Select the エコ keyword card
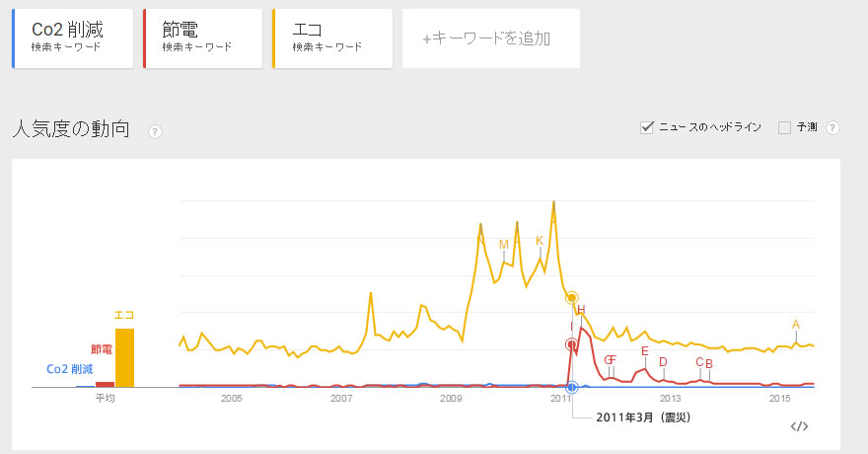The image size is (868, 454). click(x=332, y=38)
